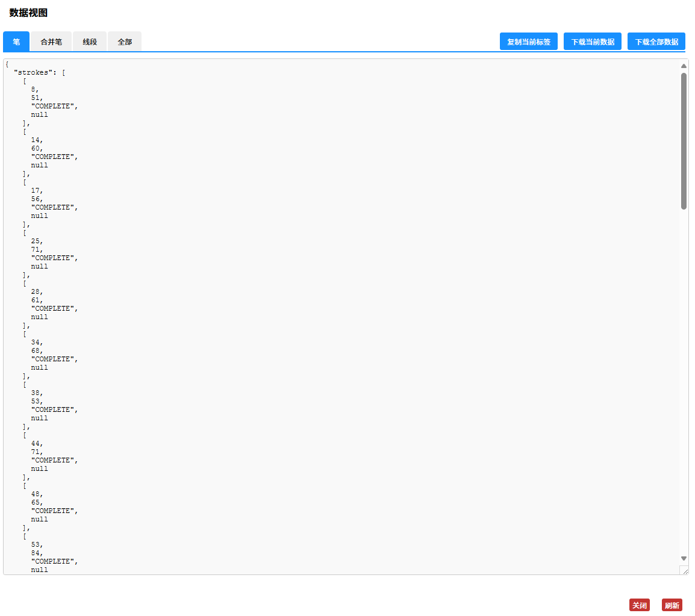This screenshot has height=616, width=695.
Task: Switch to the 笔 tab
Action: tap(16, 42)
